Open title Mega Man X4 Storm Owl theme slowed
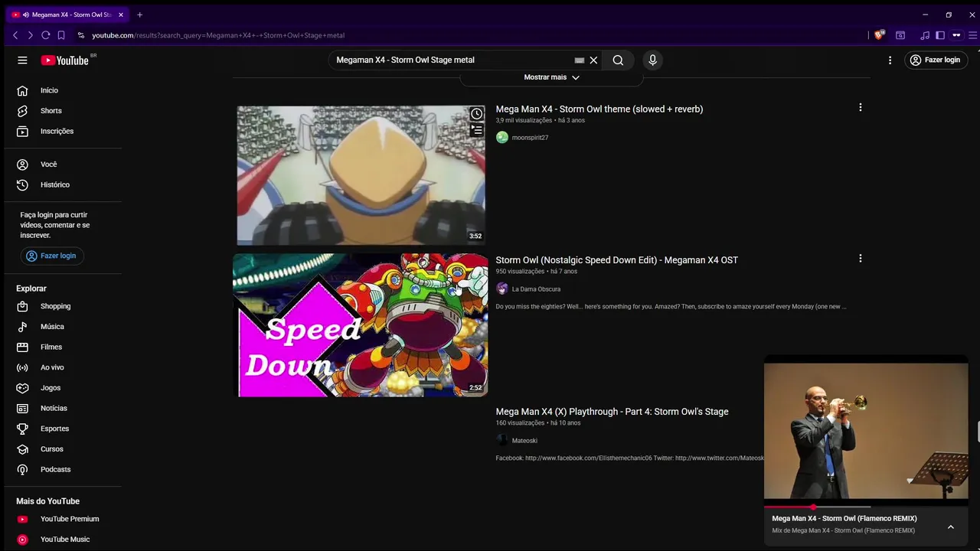 point(599,109)
